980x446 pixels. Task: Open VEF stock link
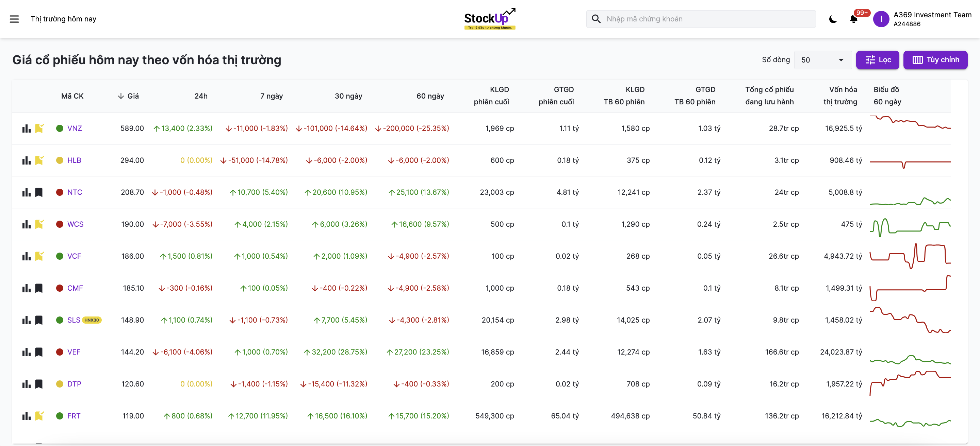click(74, 352)
